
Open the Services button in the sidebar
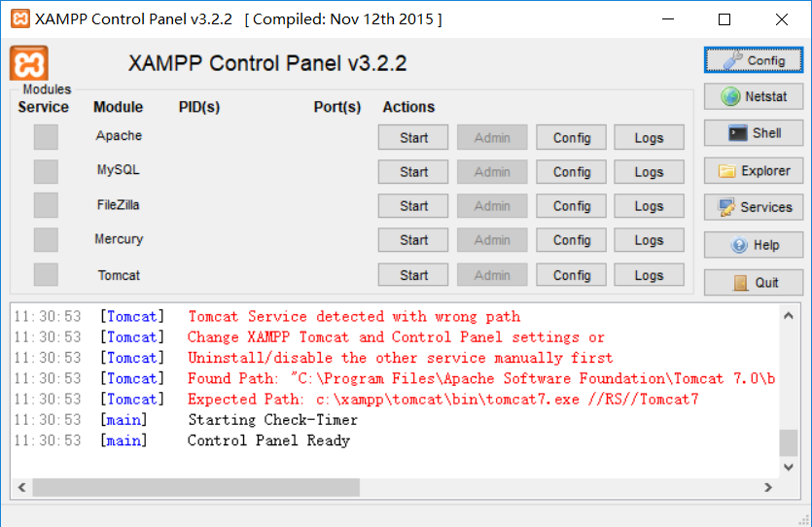coord(754,207)
